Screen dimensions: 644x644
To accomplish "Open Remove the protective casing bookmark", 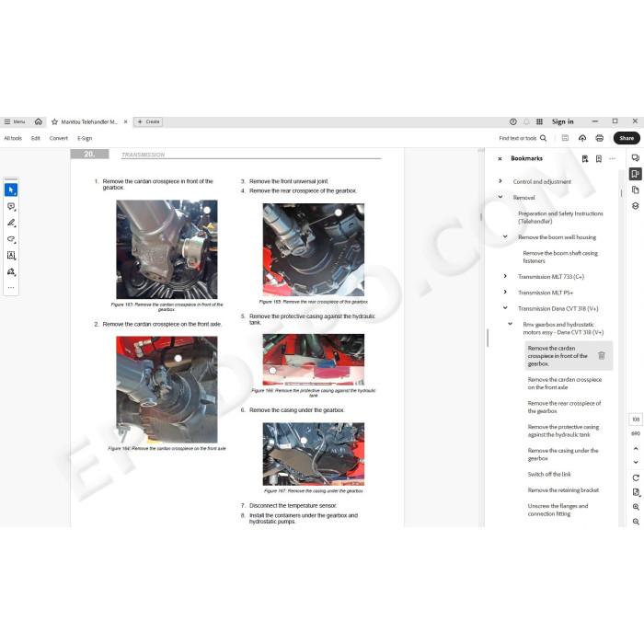I will point(563,431).
